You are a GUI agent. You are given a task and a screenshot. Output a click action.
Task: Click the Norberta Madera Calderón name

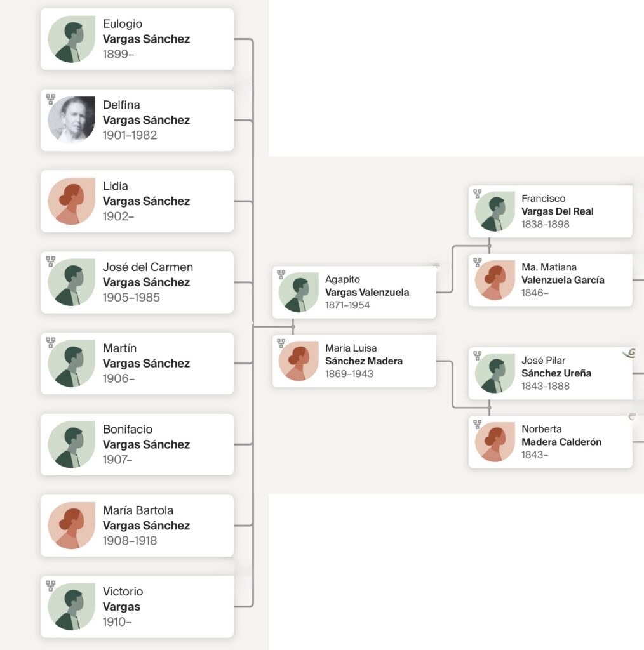pos(561,442)
